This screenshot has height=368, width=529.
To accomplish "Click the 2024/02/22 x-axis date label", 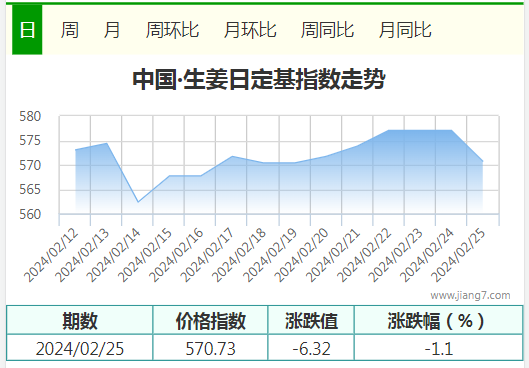I will click(364, 255).
